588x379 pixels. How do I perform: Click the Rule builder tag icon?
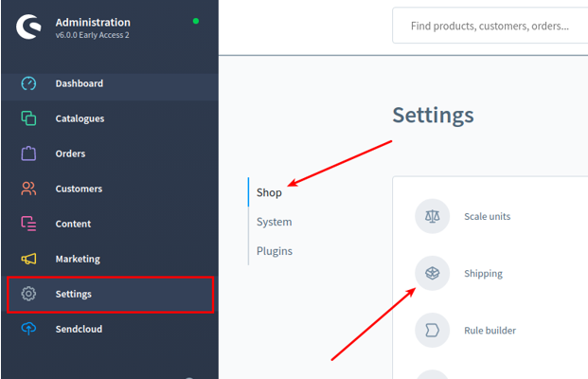point(432,331)
